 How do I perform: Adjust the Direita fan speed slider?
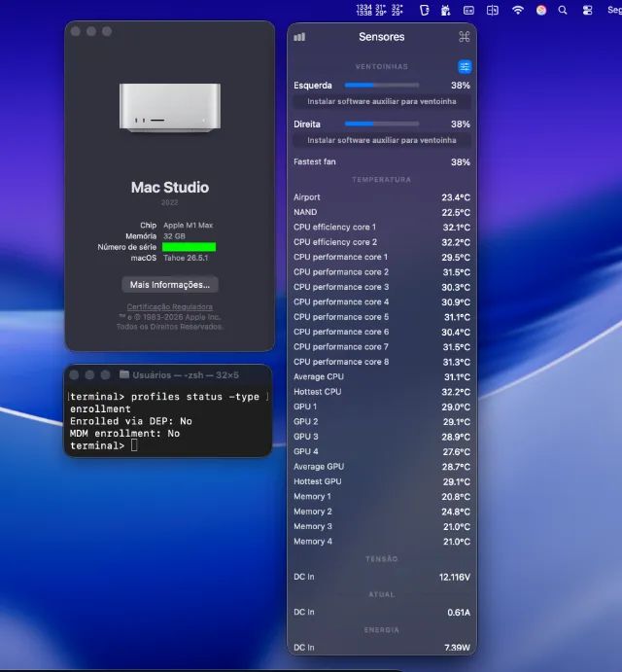pyautogui.click(x=382, y=124)
